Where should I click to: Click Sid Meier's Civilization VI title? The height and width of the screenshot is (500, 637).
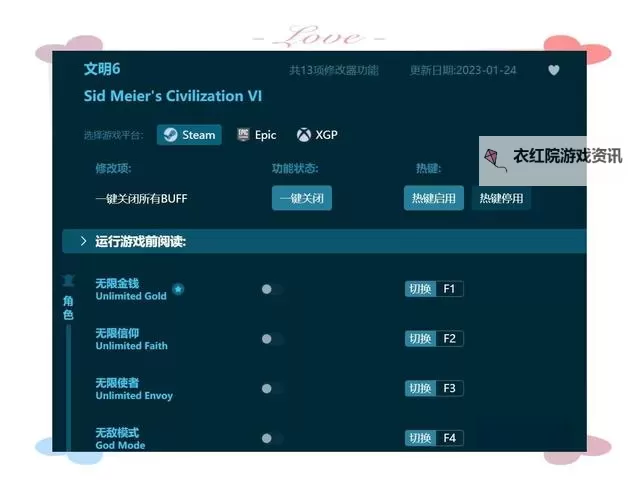[173, 96]
